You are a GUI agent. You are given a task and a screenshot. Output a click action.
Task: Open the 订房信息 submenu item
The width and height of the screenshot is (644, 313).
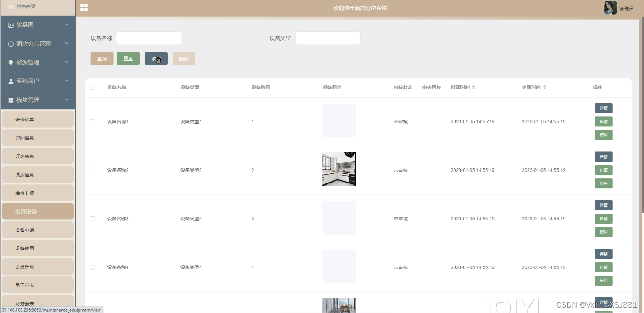click(x=37, y=156)
